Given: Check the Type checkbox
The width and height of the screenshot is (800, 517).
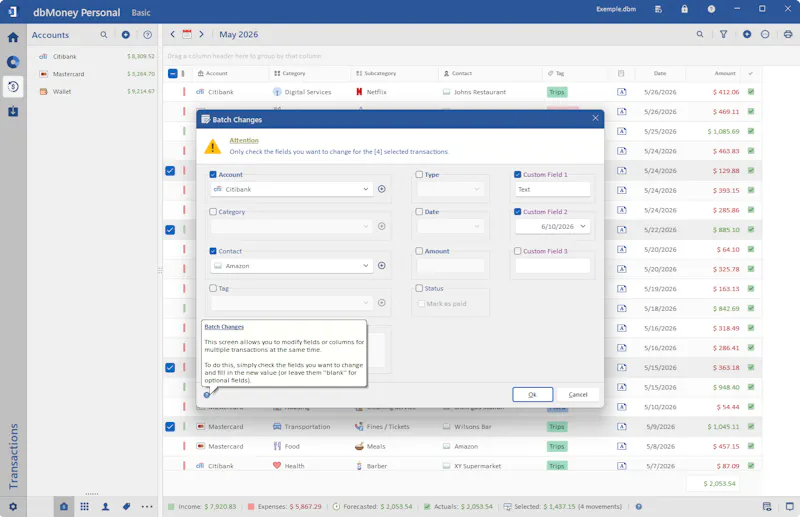Looking at the screenshot, I should [419, 174].
